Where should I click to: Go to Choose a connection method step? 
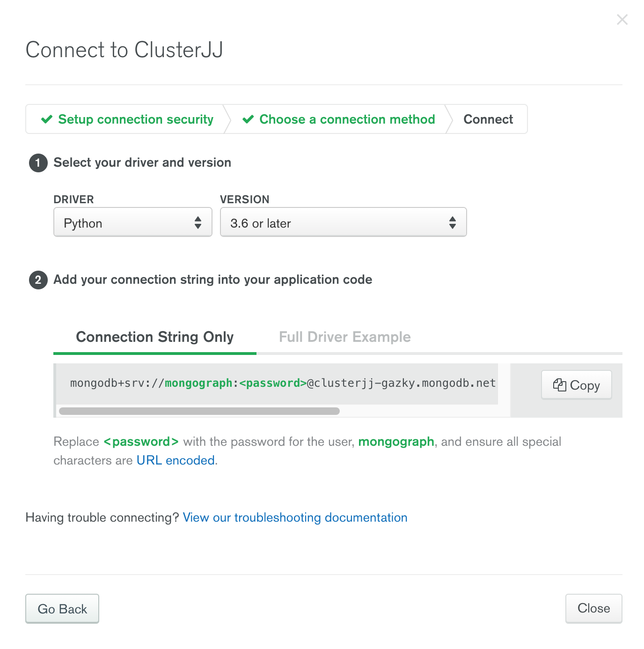[x=347, y=119]
